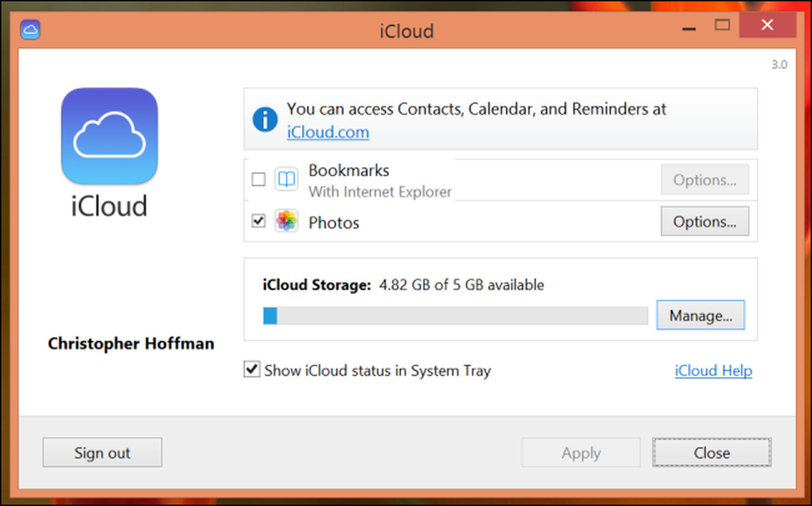812x506 pixels.
Task: Click the With Internet Explorer subtitle
Action: coord(380,192)
